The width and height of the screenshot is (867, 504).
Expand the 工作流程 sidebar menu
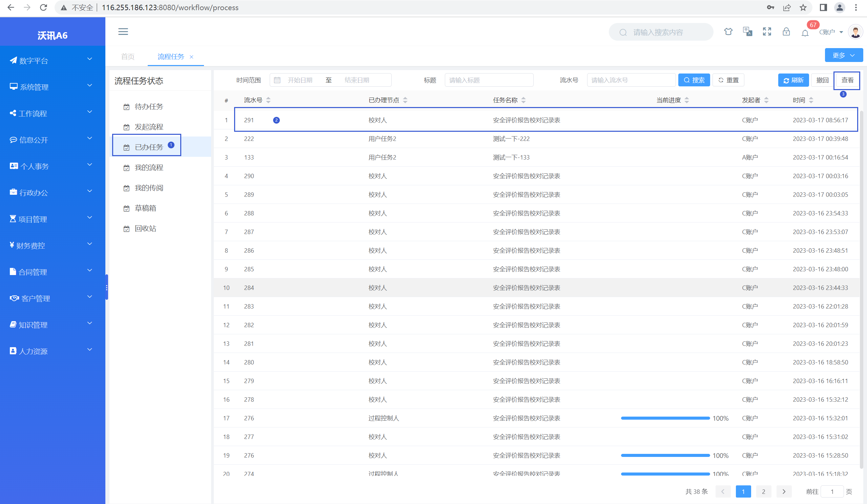[x=53, y=113]
